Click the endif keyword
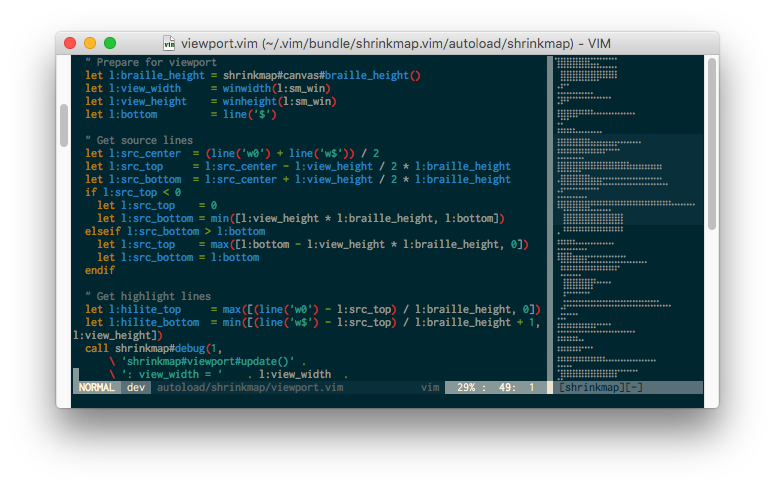 point(100,270)
